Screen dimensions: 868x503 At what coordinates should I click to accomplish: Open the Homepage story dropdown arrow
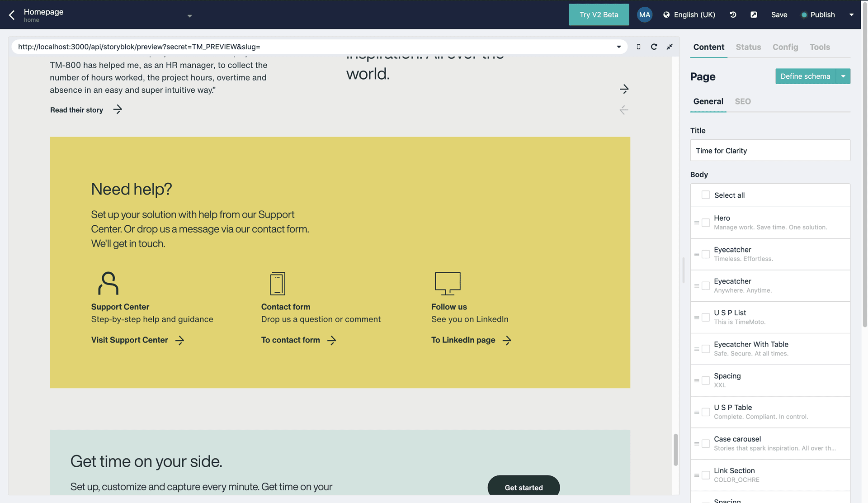click(189, 16)
